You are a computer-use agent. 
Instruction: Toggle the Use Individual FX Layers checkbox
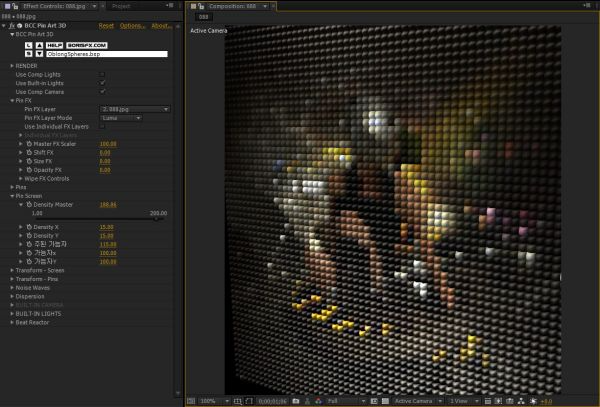(102, 126)
